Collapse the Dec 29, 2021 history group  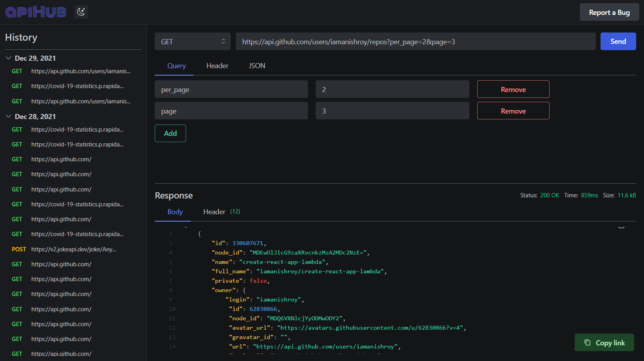(x=8, y=58)
